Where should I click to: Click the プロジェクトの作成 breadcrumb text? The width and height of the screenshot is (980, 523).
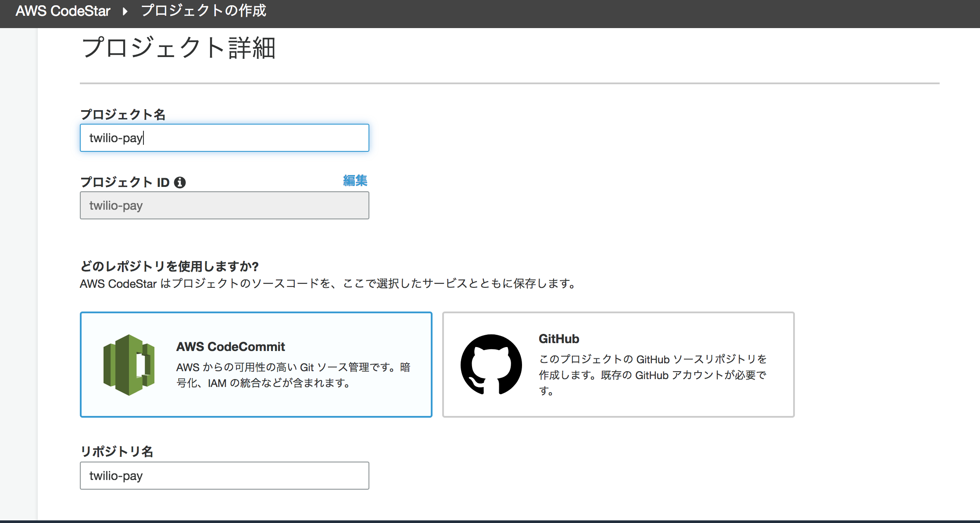204,11
